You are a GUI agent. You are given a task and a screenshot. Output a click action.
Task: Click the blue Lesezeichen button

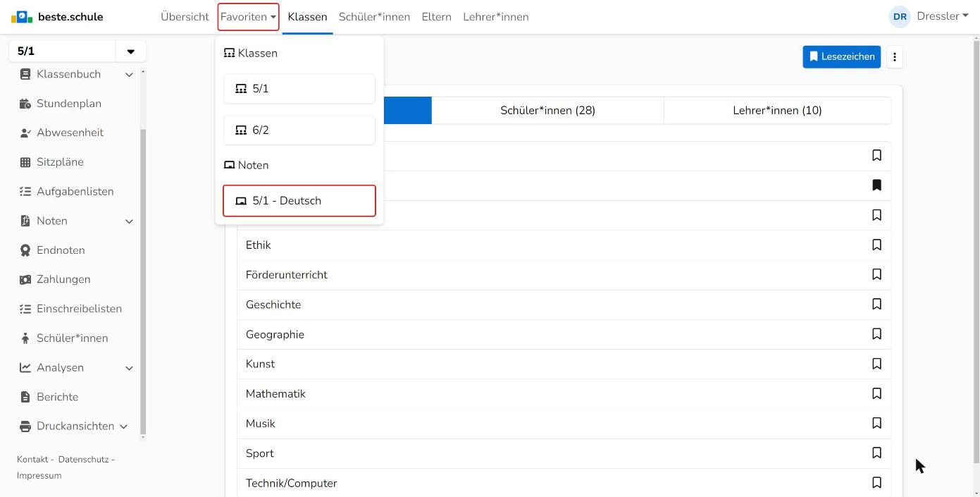tap(841, 56)
